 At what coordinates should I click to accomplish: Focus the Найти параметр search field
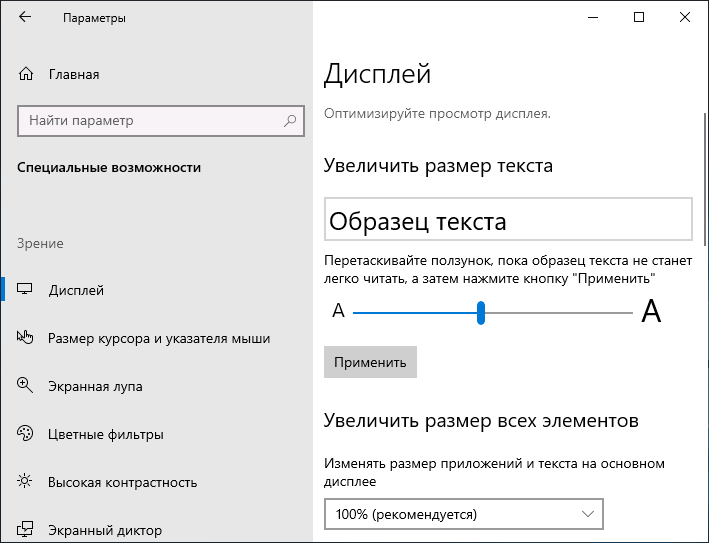pos(161,121)
